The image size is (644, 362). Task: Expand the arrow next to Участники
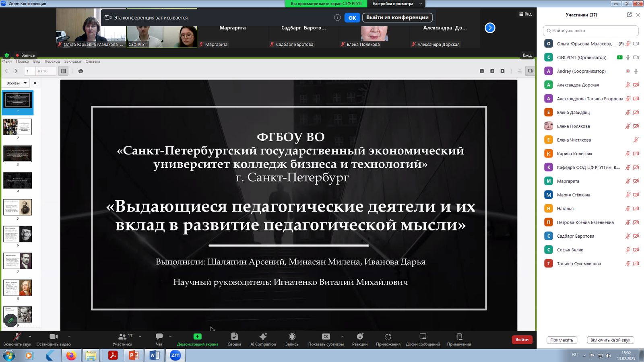coord(140,337)
